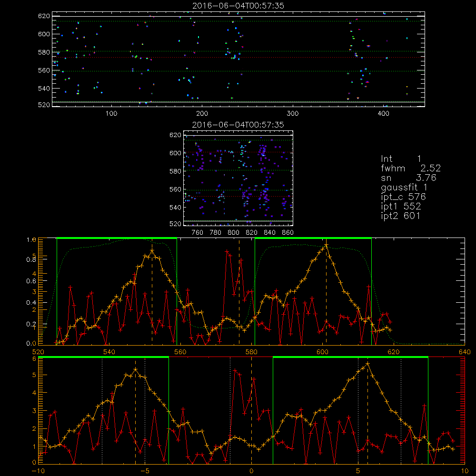The image size is (476, 476).
Task: Click x-axis label 0 of bottom plot
Action: coord(251,471)
